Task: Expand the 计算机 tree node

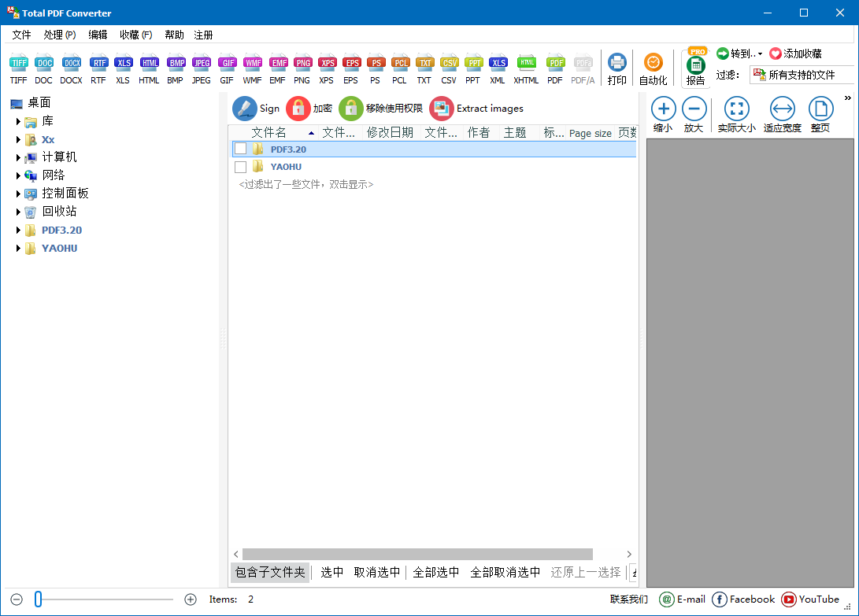Action: (x=18, y=157)
